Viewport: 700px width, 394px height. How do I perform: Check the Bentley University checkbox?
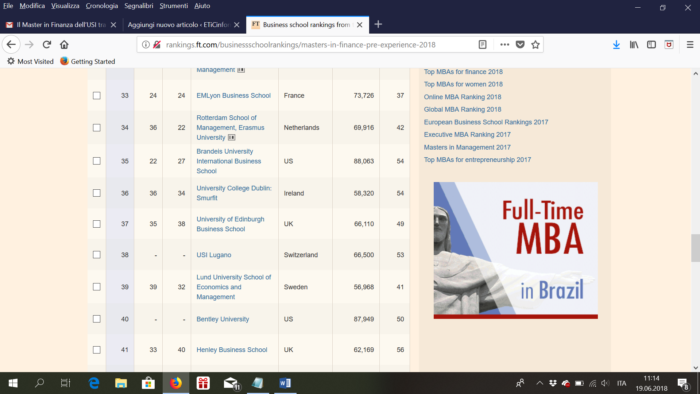point(96,319)
